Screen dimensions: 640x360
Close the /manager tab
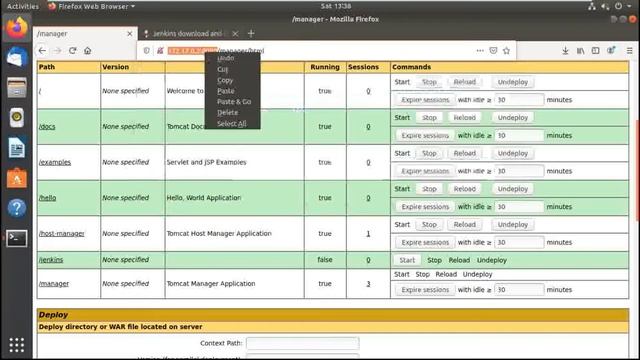point(130,34)
